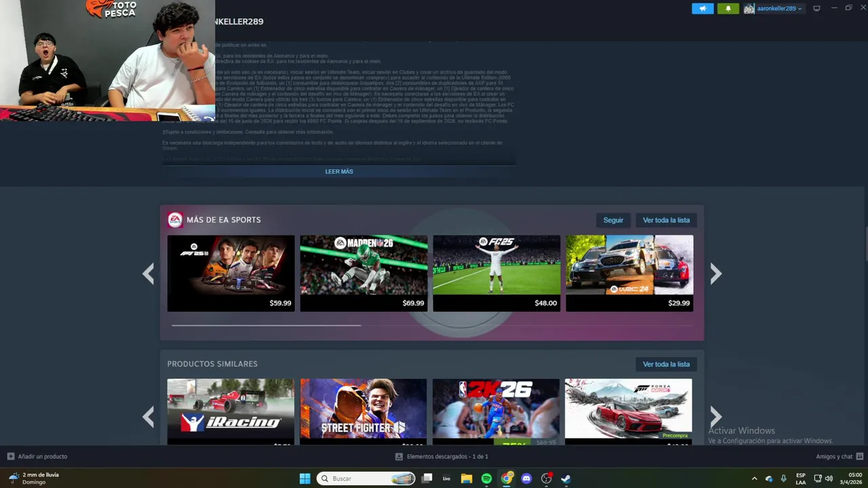This screenshot has height=488, width=868.
Task: Open the Forza Horizon capsule
Action: tap(629, 411)
